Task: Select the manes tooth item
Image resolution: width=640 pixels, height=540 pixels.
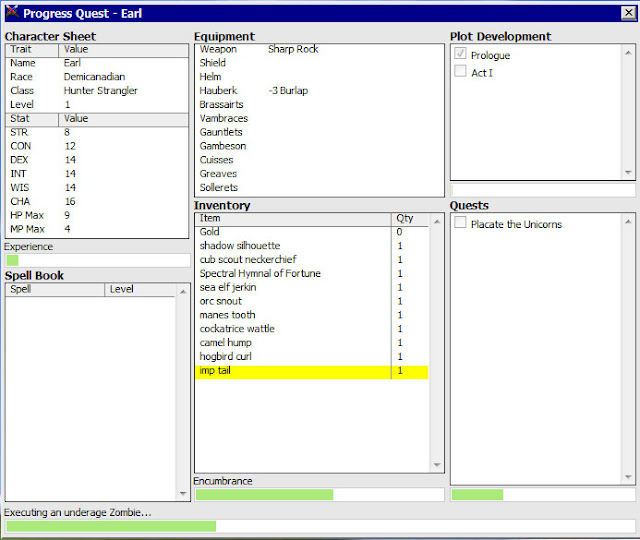Action: [x=312, y=315]
